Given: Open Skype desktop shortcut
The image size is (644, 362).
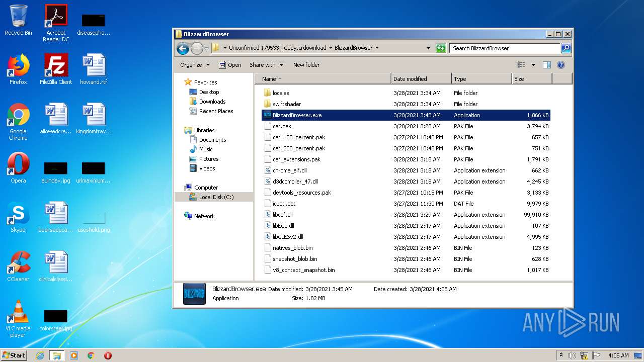Looking at the screenshot, I should tap(18, 217).
